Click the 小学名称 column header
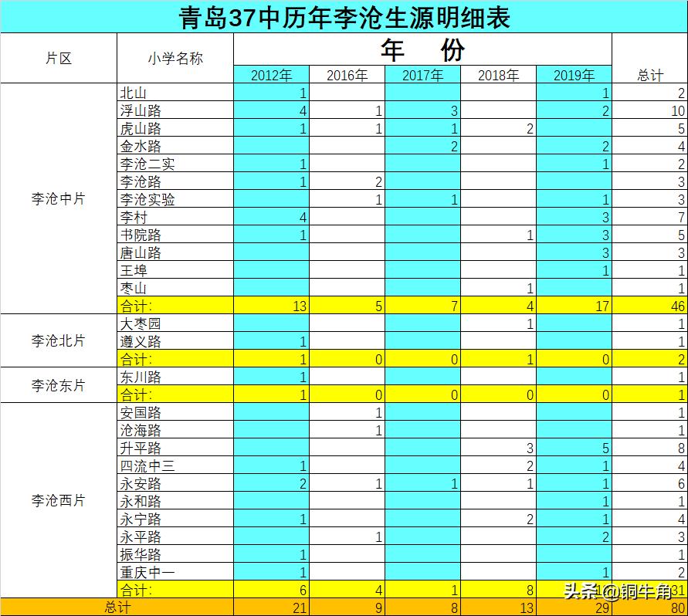The image size is (688, 616). pyautogui.click(x=171, y=56)
